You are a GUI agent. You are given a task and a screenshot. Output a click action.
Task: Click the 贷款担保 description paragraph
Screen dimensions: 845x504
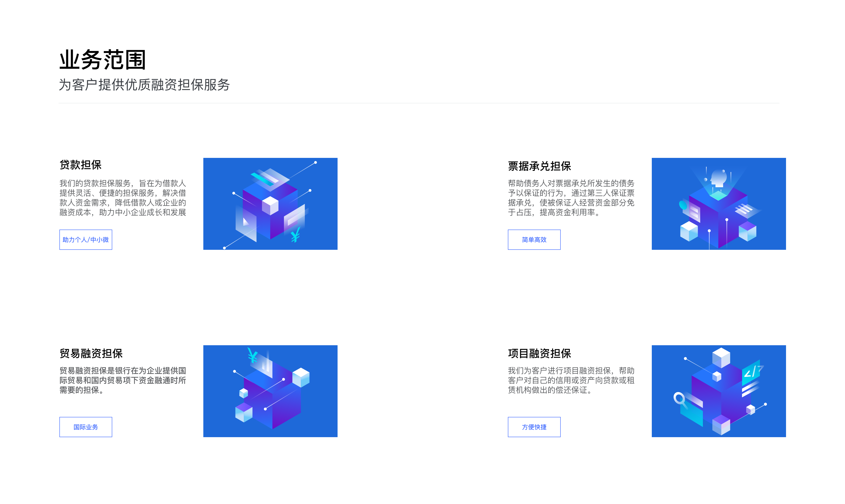pos(123,198)
